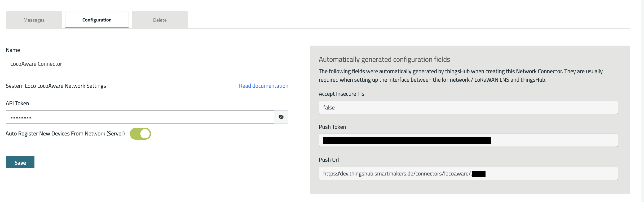This screenshot has width=644, height=202.
Task: Select the Configuration tab
Action: coord(97,20)
